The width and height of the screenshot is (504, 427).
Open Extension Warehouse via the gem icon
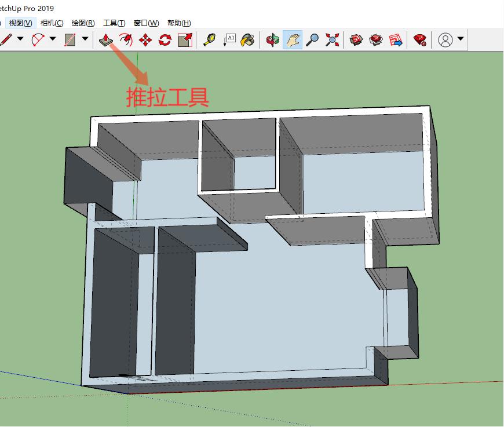pos(419,40)
